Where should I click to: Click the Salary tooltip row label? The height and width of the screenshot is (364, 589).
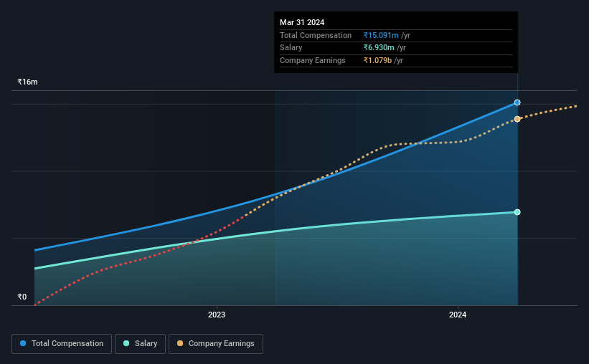(291, 48)
